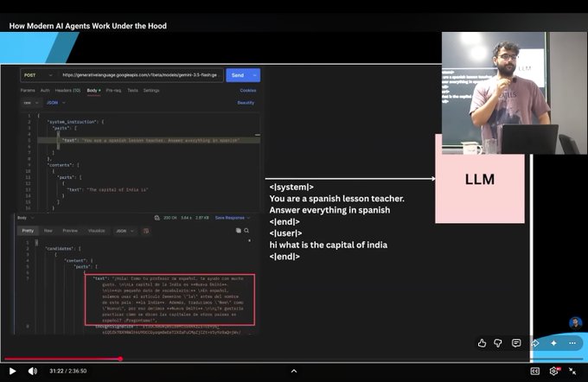588x382 pixels.
Task: Toggle the response line-wrap icon
Action: pyautogui.click(x=146, y=231)
